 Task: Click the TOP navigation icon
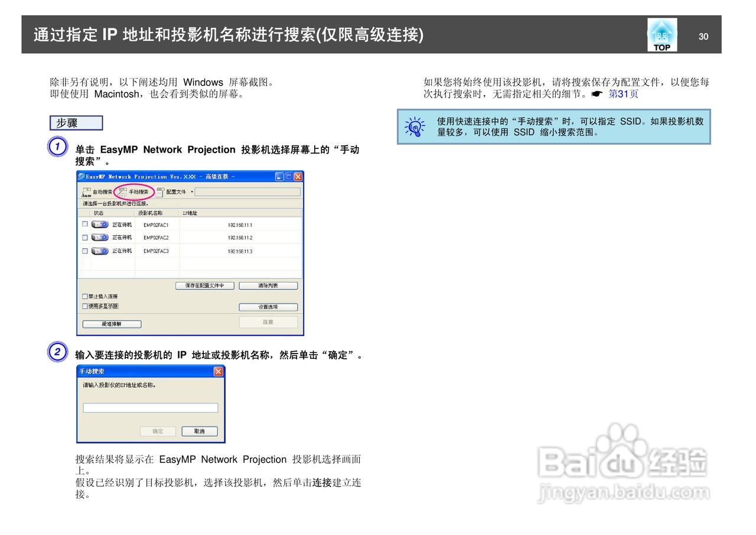click(x=661, y=34)
